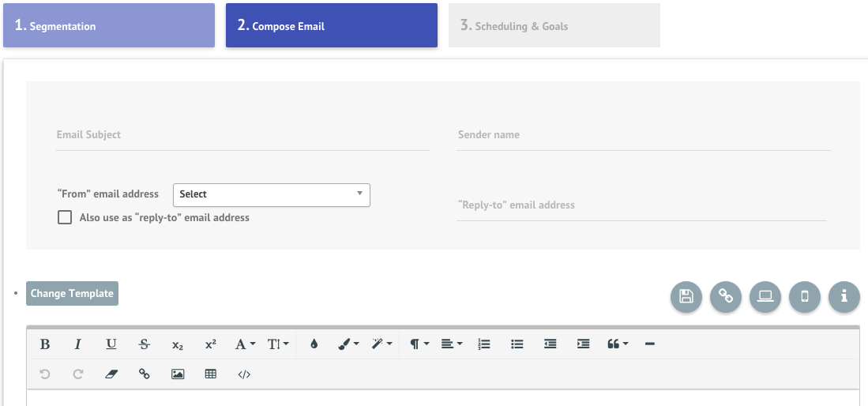868x406 pixels.
Task: Preview the email in desktop laptop view
Action: (x=765, y=297)
